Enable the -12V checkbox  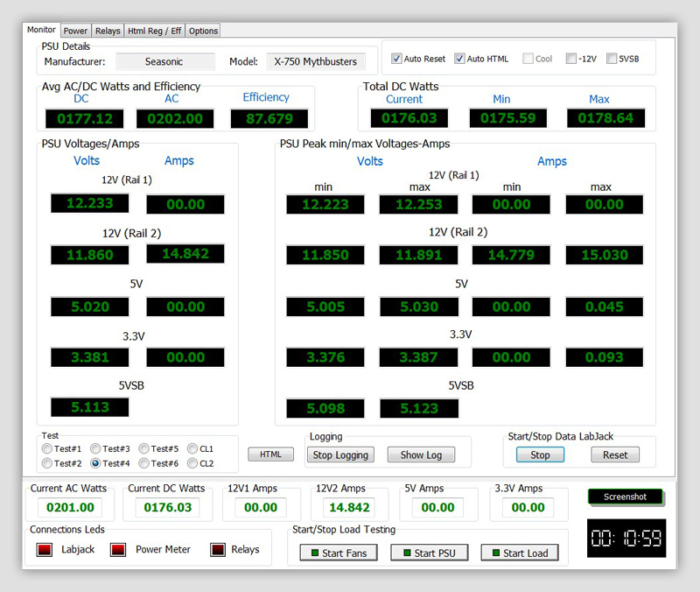tap(571, 59)
